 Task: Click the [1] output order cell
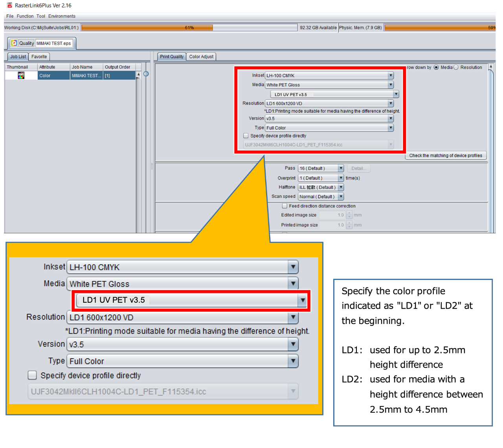(x=119, y=75)
